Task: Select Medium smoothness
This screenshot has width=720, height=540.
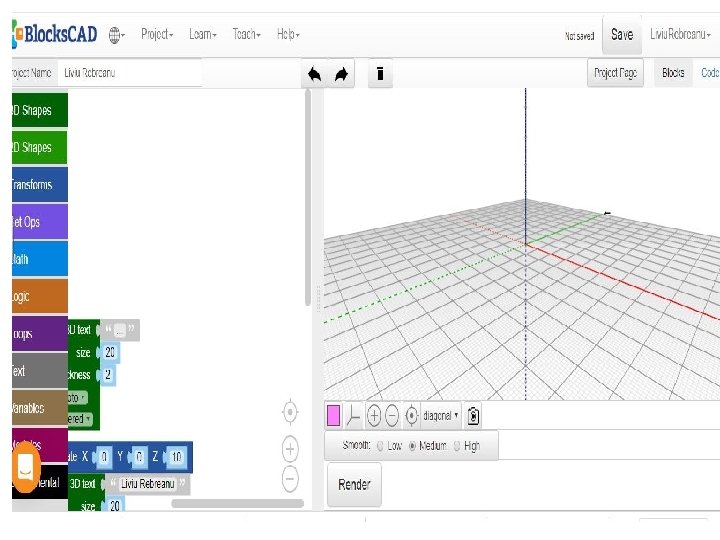Action: click(412, 446)
